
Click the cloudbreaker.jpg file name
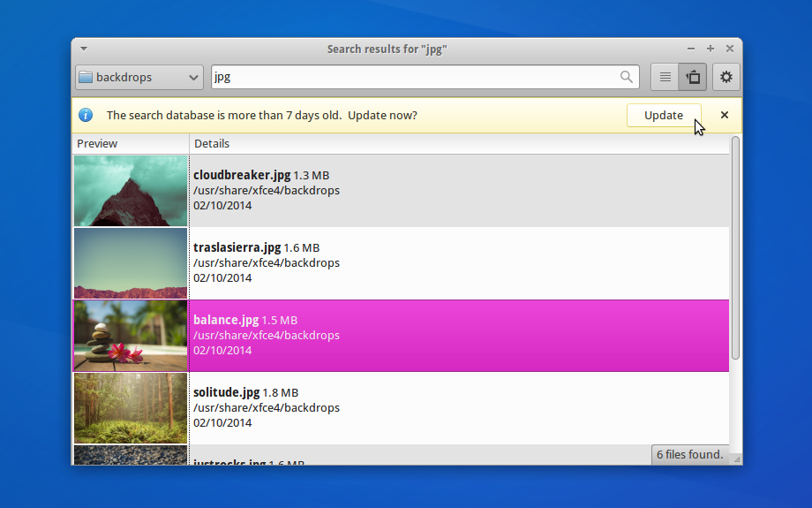point(242,175)
